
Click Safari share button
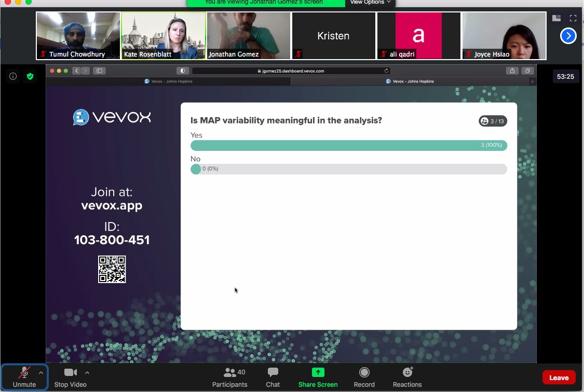coord(512,71)
